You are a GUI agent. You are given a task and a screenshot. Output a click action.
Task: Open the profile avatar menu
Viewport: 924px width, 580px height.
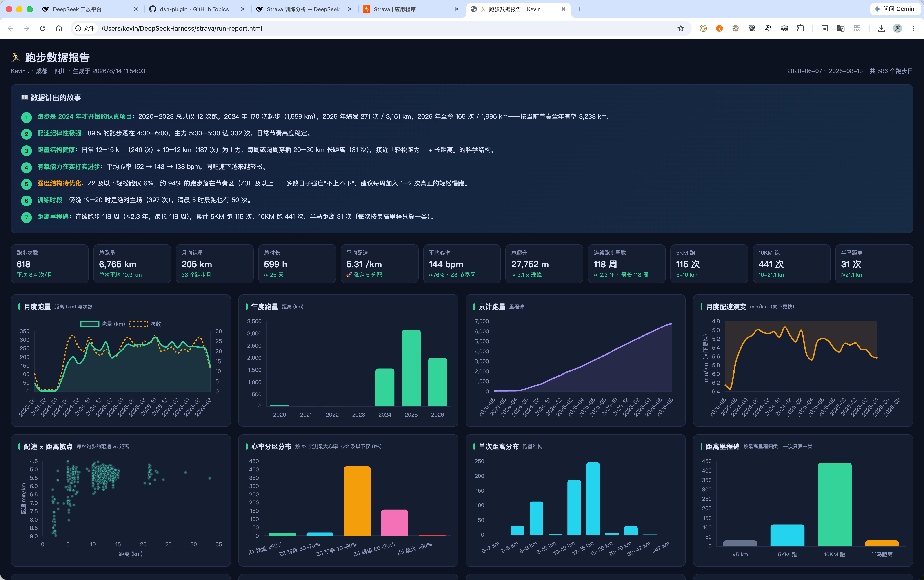point(897,28)
